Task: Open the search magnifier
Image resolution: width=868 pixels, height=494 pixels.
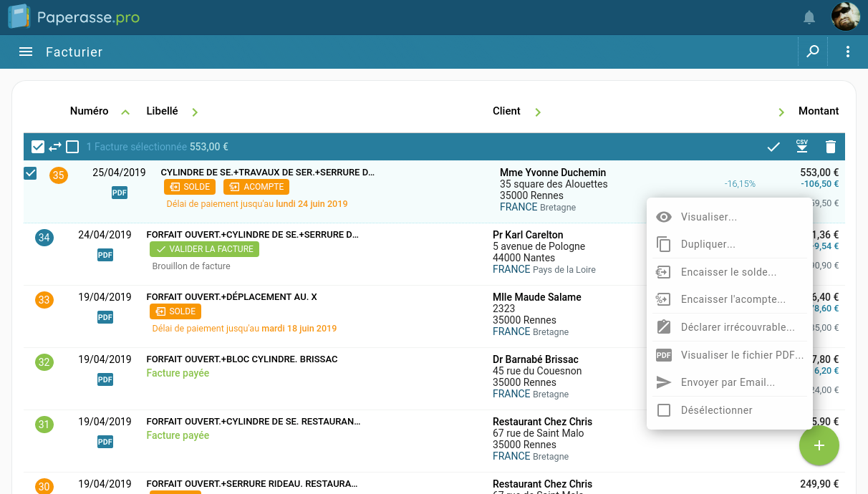Action: (812, 52)
